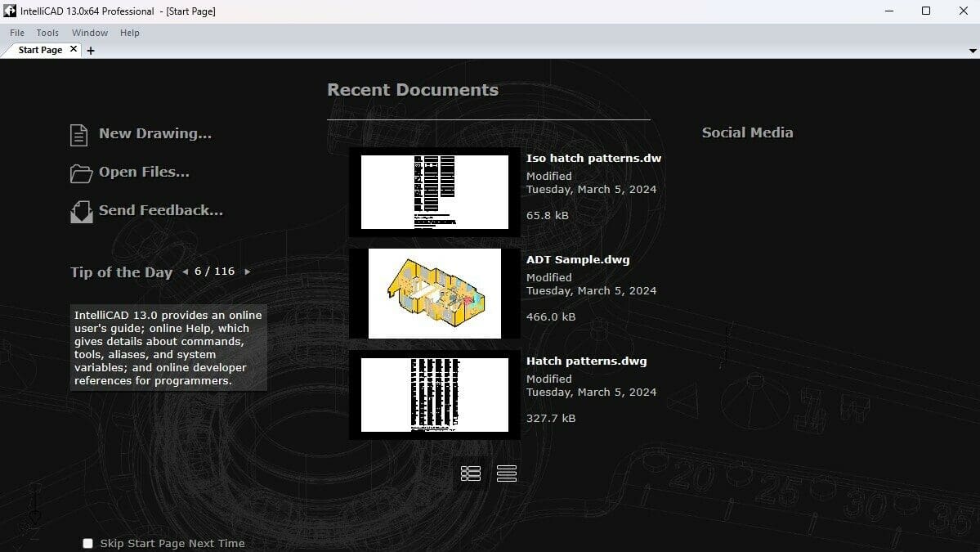Add a new tab with plus button

(91, 51)
